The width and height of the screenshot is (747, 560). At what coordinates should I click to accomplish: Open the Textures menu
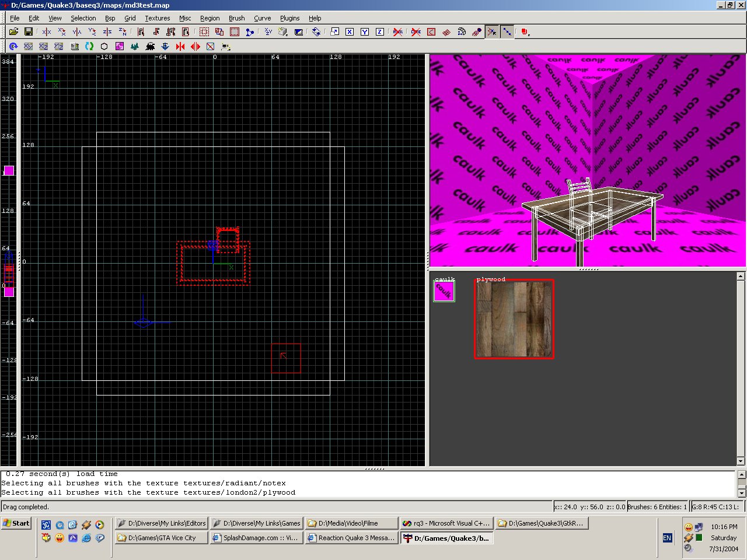[x=158, y=18]
